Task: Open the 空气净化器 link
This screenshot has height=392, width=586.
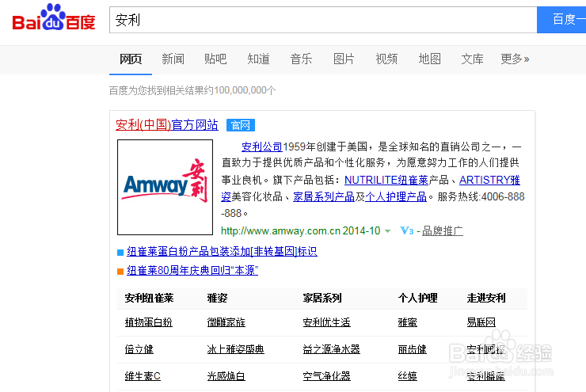Action: tap(326, 376)
